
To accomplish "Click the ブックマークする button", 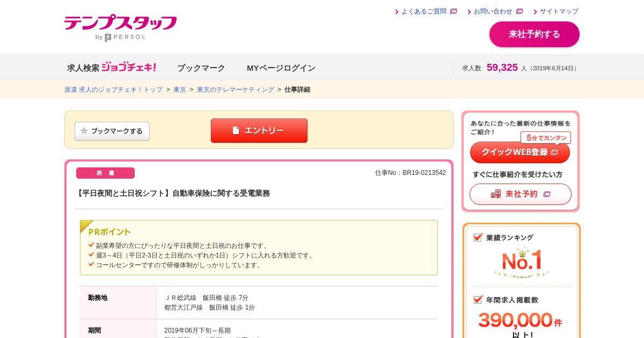I will (112, 131).
